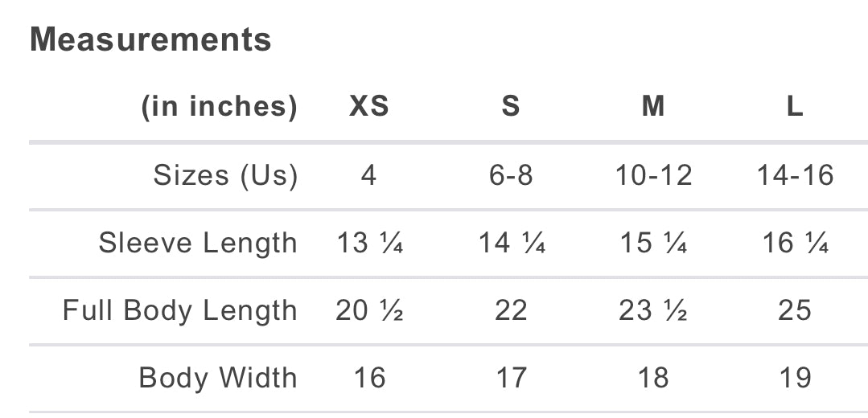The image size is (868, 418).
Task: Select the S column header
Action: coord(511,106)
